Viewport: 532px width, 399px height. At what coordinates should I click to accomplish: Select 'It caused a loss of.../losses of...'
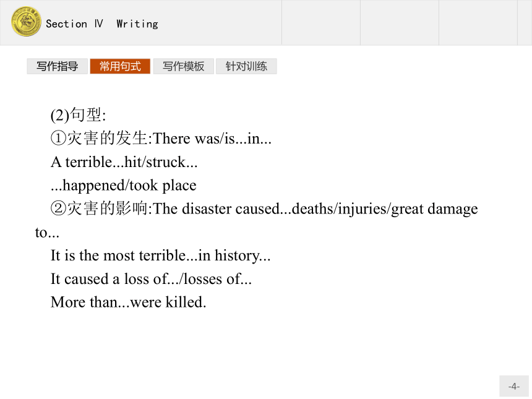point(152,279)
